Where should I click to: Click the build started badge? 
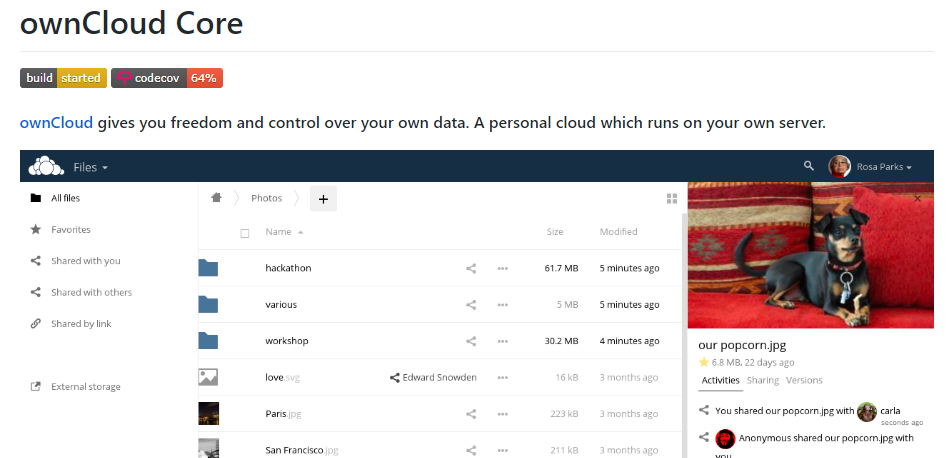pos(64,78)
